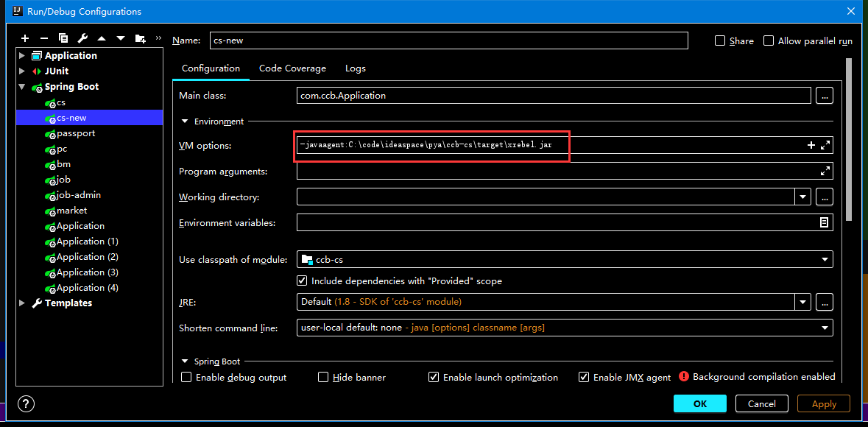Viewport: 868px width, 427px height.
Task: Collapse the Spring Boot settings section
Action: click(184, 361)
